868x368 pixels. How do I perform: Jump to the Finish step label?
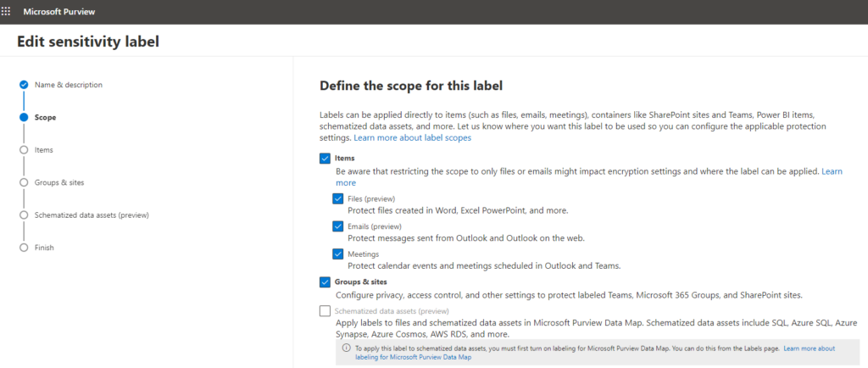44,248
